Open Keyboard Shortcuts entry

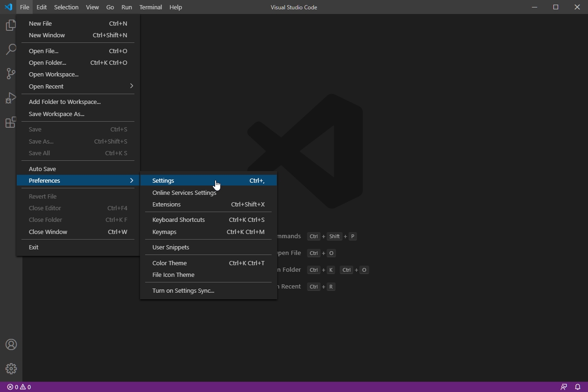pos(209,220)
